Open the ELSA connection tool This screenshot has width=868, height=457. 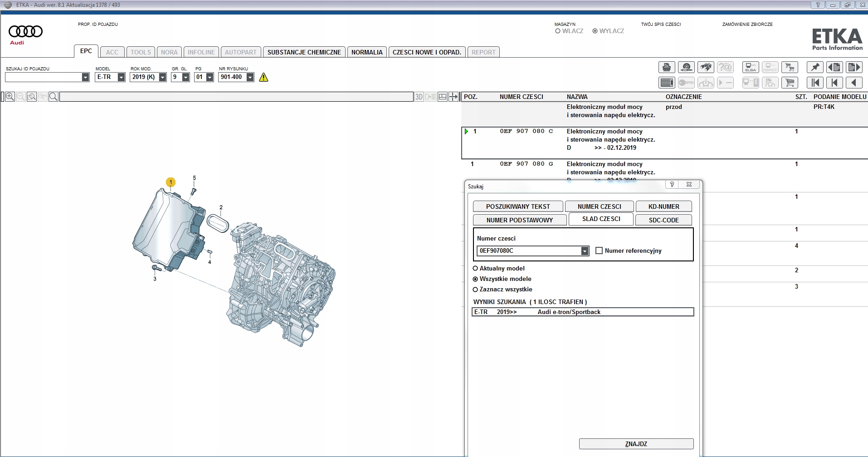point(751,68)
